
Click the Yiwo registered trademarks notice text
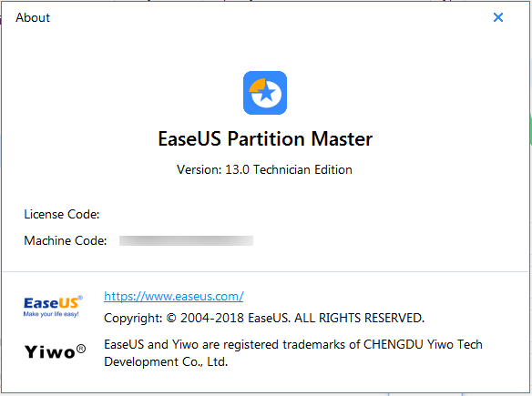(x=293, y=353)
